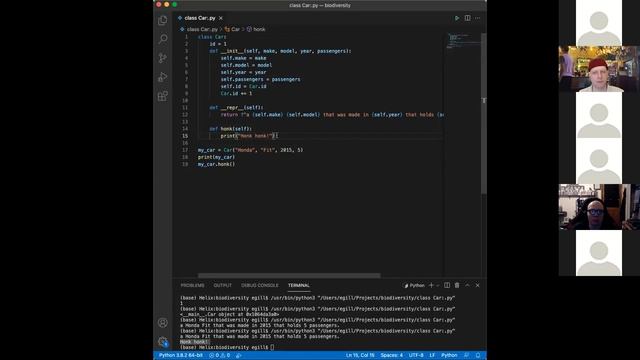Close the bottom panel
640x360 pixels.
(478, 285)
